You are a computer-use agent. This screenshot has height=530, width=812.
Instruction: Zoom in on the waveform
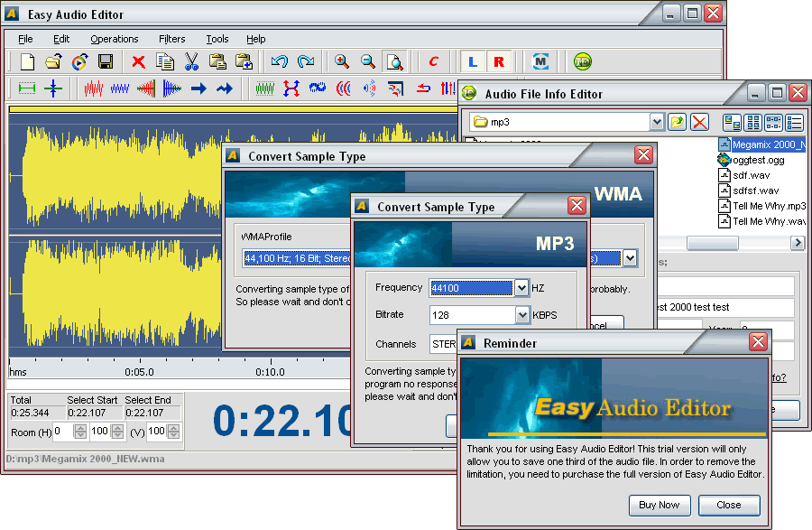point(342,61)
